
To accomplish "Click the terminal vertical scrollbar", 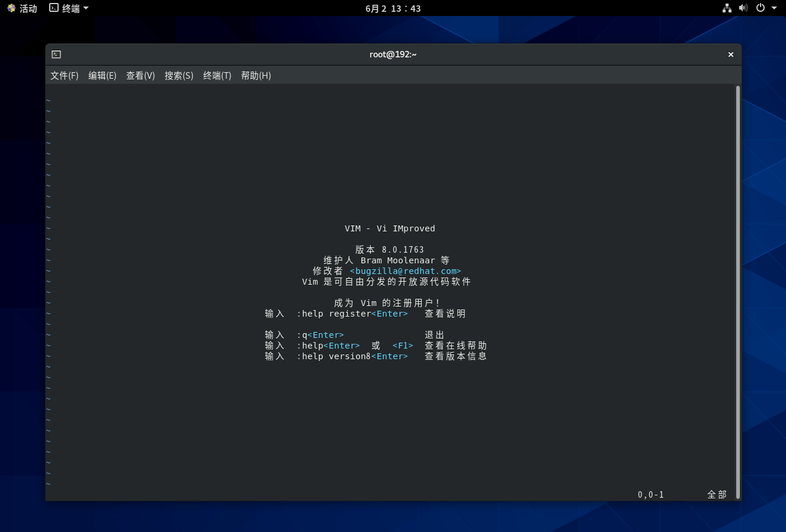I will [737, 292].
